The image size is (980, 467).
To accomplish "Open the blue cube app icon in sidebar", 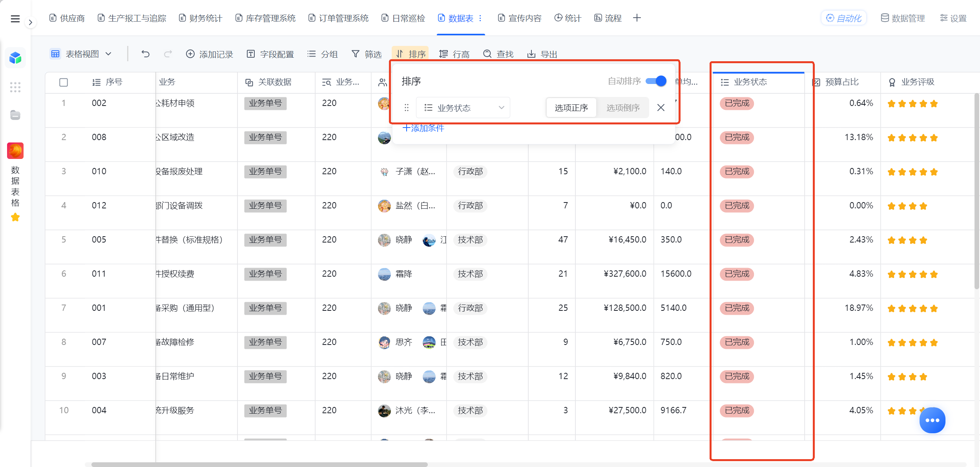I will (15, 58).
